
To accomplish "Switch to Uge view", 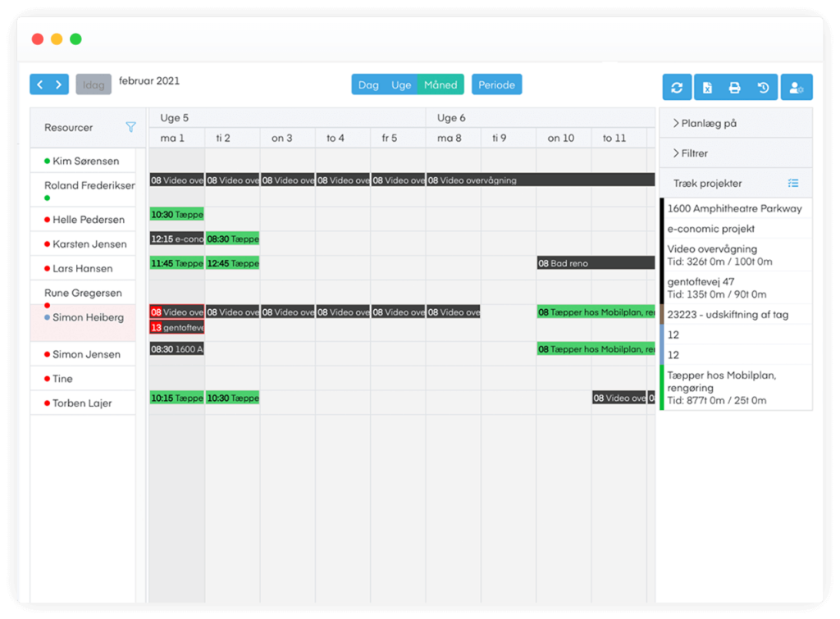I will tap(401, 84).
